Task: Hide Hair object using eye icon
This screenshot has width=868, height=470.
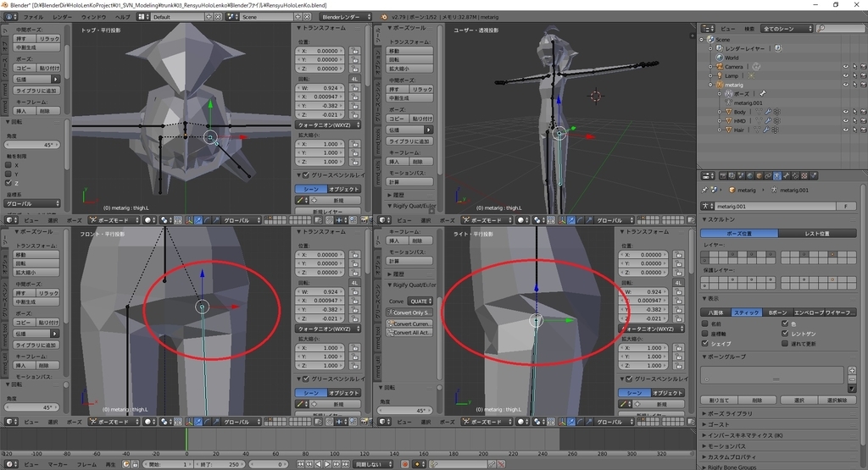Action: [845, 130]
